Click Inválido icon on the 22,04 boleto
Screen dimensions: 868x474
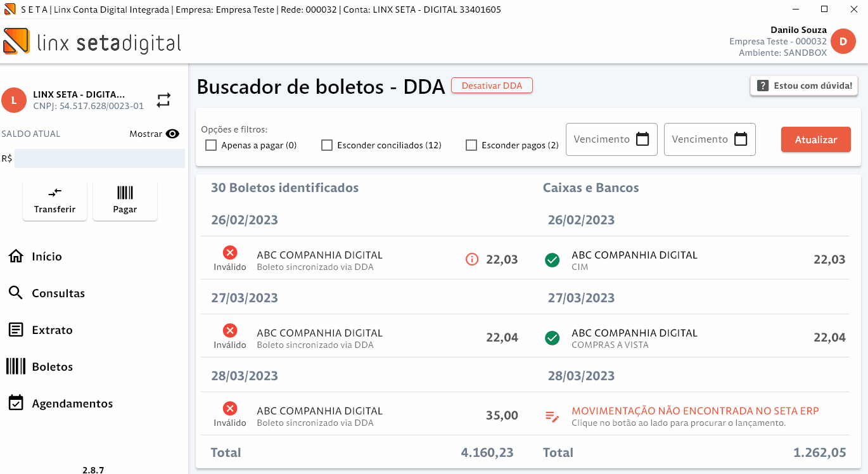(230, 331)
